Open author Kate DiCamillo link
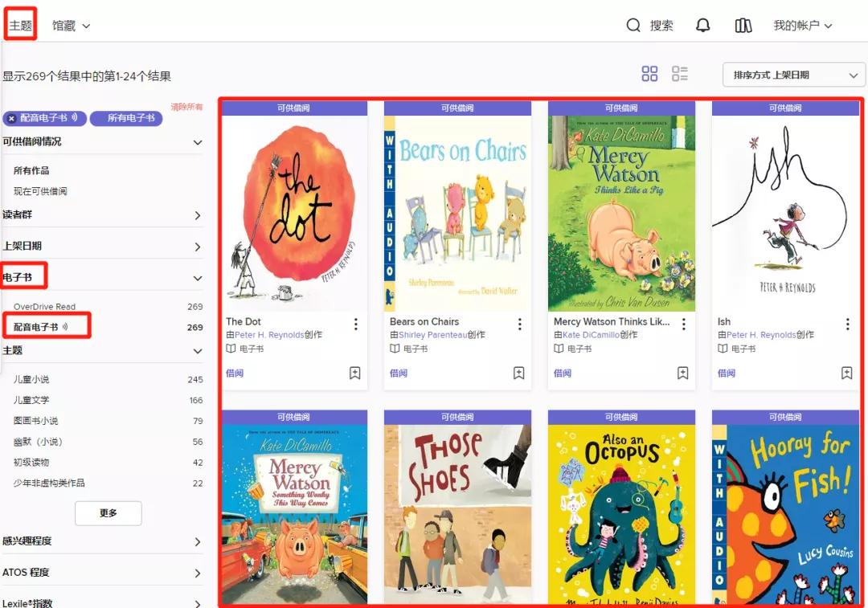The width and height of the screenshot is (868, 608). click(x=592, y=335)
